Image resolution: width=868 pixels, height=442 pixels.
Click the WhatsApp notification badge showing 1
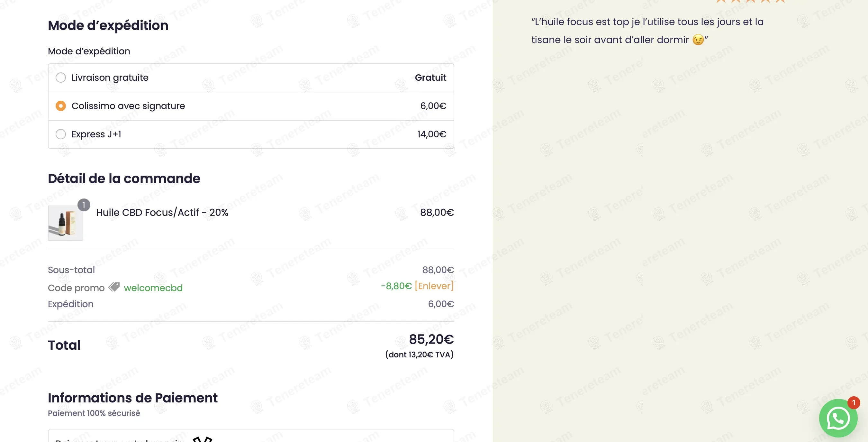(854, 402)
